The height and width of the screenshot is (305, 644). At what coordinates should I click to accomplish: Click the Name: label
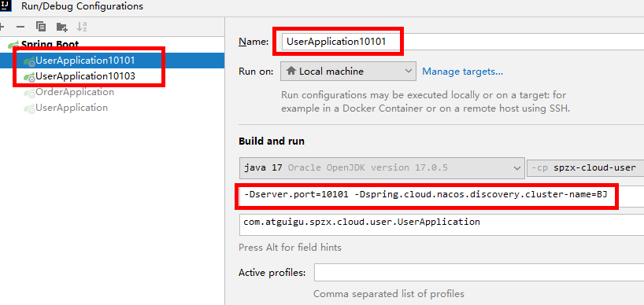[254, 42]
